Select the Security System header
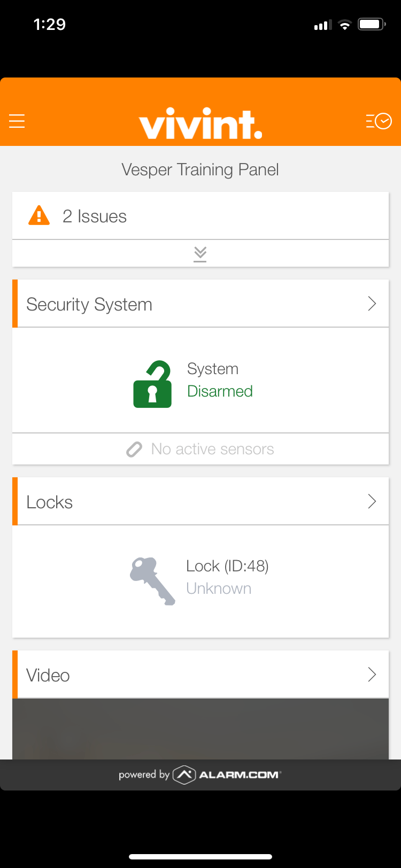The width and height of the screenshot is (401, 868). click(89, 304)
